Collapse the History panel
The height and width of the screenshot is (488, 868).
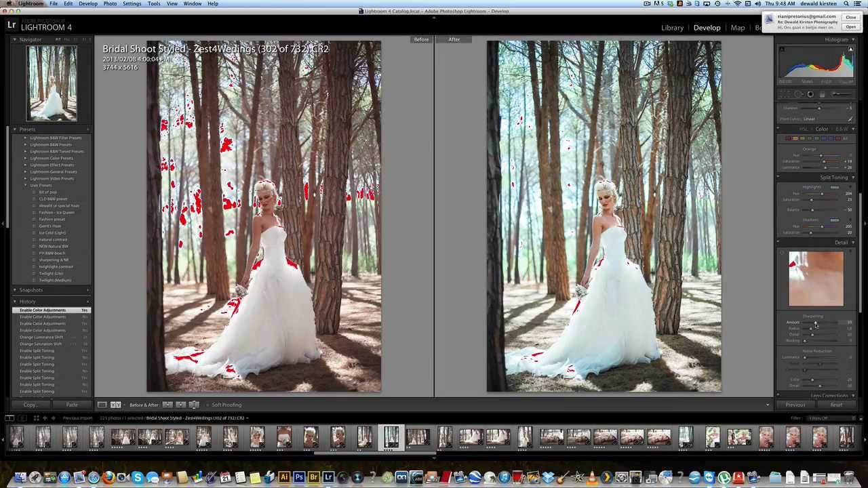(x=14, y=302)
